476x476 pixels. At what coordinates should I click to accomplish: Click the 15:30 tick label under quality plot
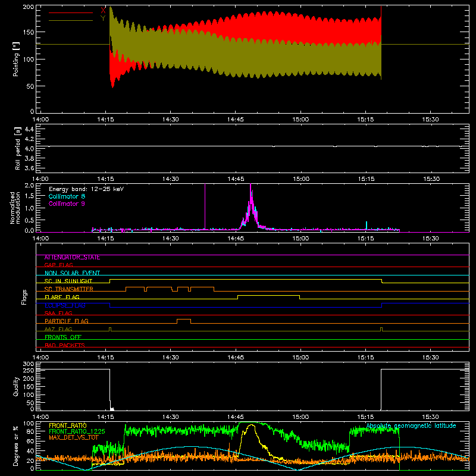(x=430, y=417)
